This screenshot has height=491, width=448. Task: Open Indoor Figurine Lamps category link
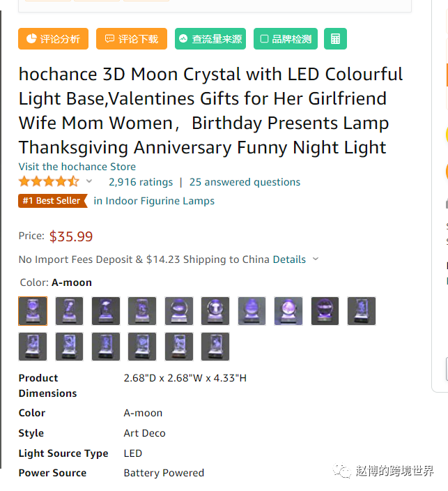(154, 201)
